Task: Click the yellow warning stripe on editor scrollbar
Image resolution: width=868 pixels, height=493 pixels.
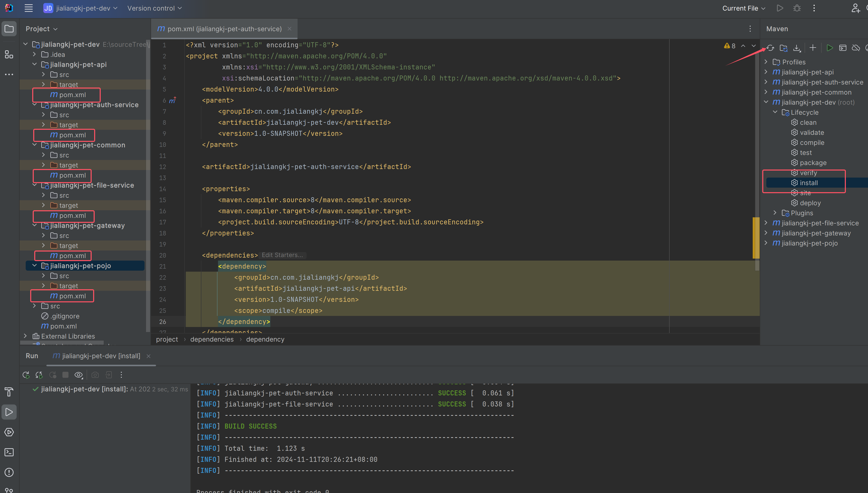Action: [756, 238]
